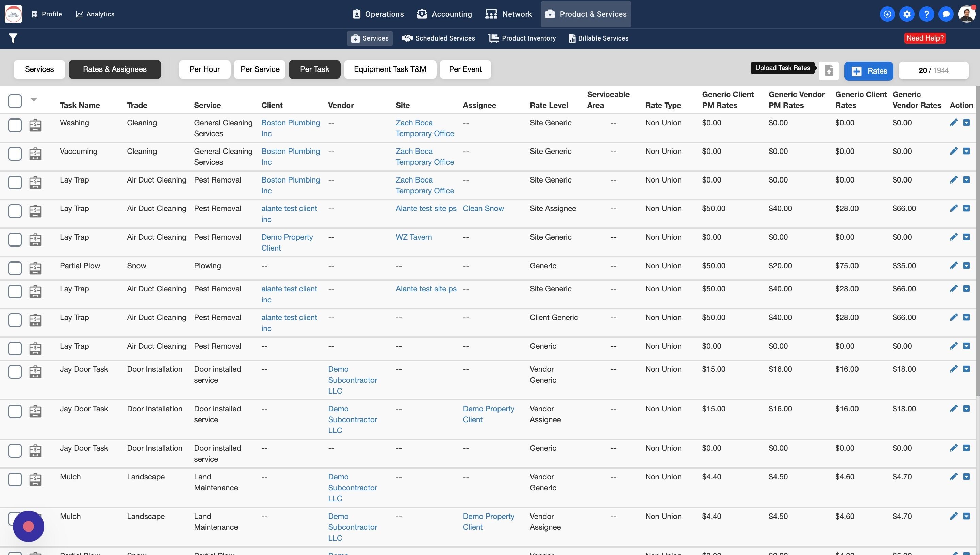Click the filter funnel icon
This screenshot has height=555, width=980.
[13, 38]
